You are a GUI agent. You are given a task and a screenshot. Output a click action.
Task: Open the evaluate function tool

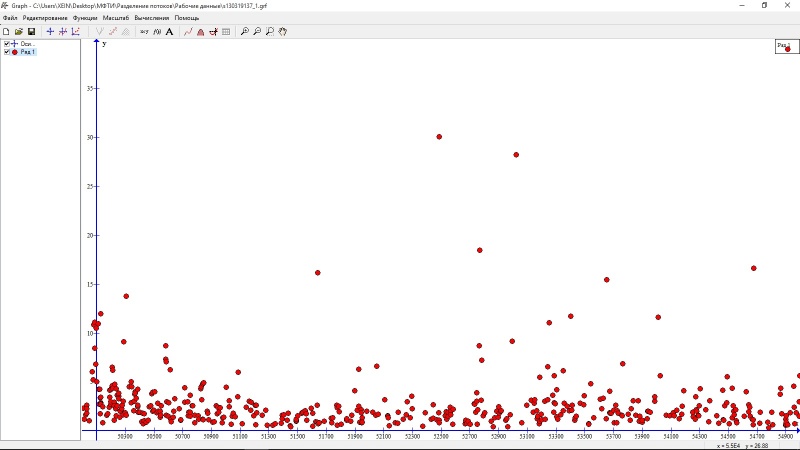[188, 32]
